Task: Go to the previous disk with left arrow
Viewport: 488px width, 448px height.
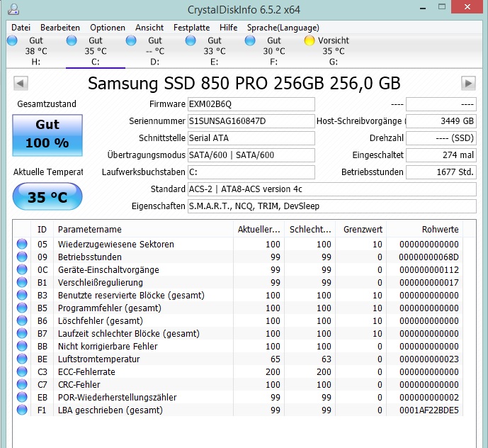Action: point(21,83)
